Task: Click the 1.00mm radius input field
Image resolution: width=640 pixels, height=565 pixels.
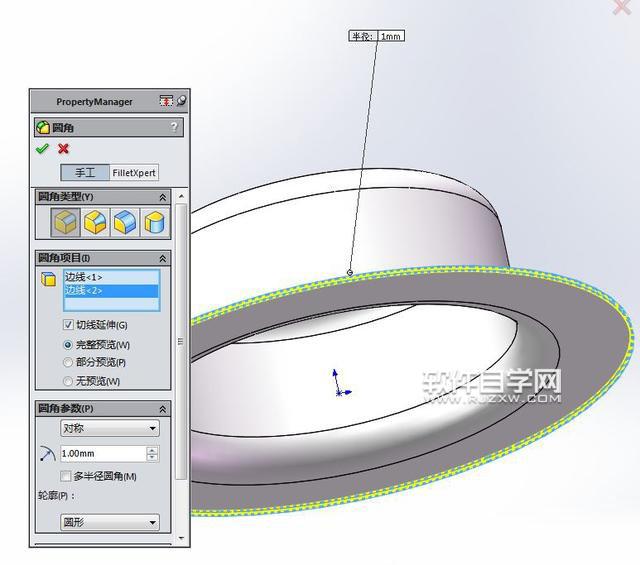Action: 104,454
